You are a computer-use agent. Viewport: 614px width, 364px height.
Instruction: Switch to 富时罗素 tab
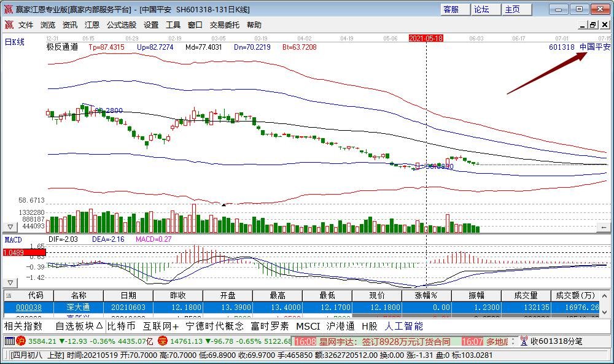(x=270, y=326)
